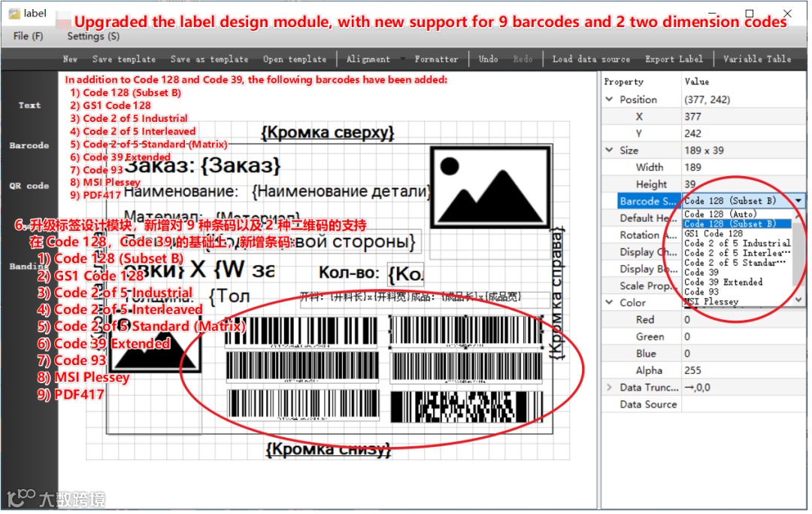
Task: Collapse the Color property group
Action: 610,303
